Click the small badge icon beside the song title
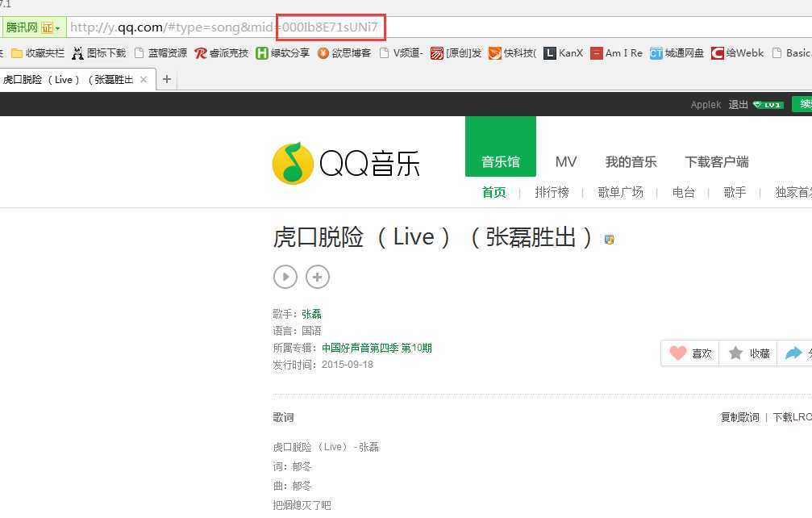This screenshot has height=518, width=812. click(x=610, y=240)
